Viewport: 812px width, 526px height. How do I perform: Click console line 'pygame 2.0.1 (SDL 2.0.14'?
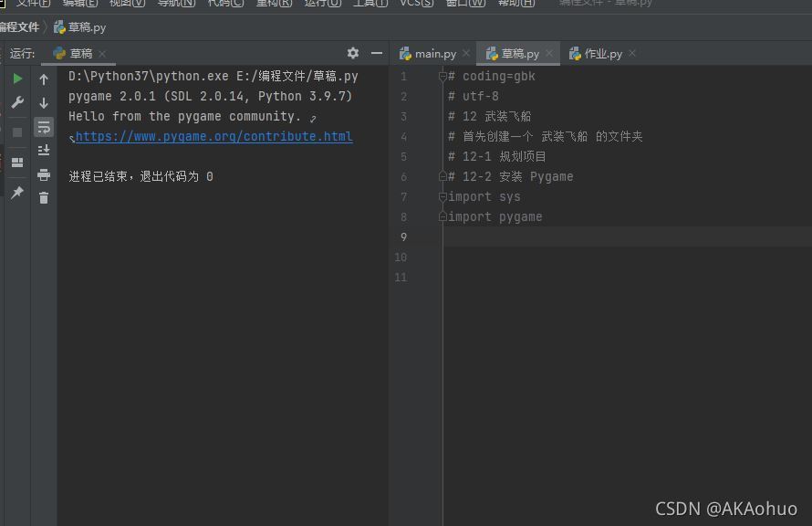[210, 96]
